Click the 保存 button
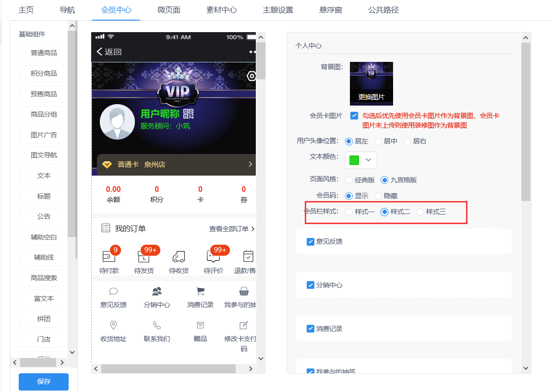This screenshot has height=392, width=551. click(x=44, y=381)
